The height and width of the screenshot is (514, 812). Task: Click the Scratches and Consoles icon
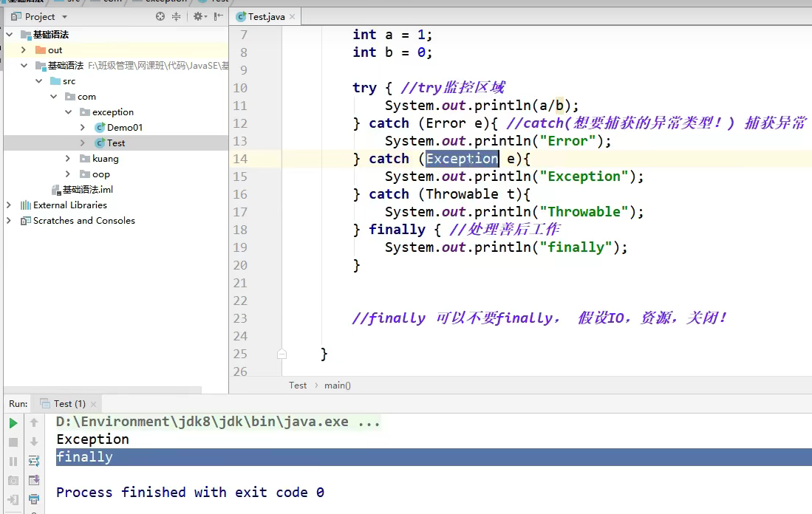point(25,221)
